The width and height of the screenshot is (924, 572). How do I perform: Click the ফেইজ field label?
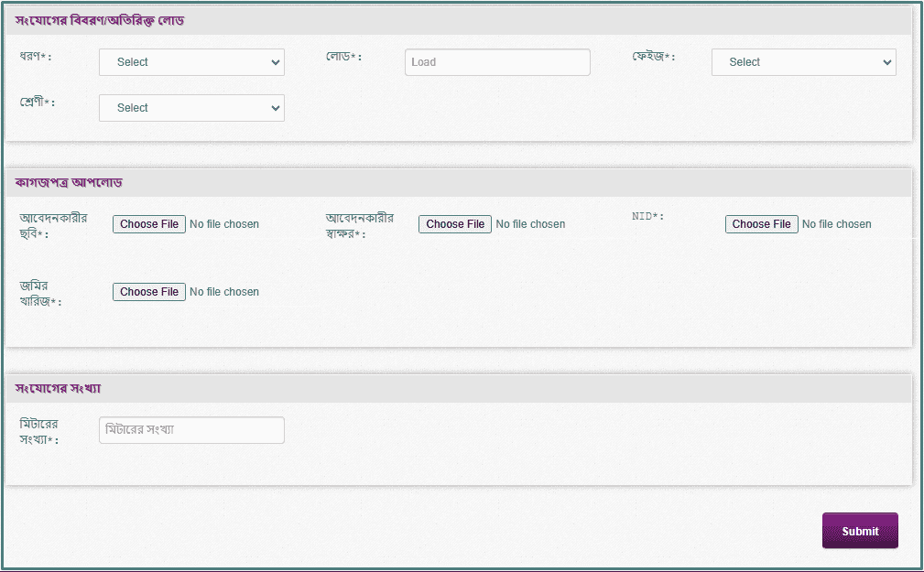coord(653,57)
